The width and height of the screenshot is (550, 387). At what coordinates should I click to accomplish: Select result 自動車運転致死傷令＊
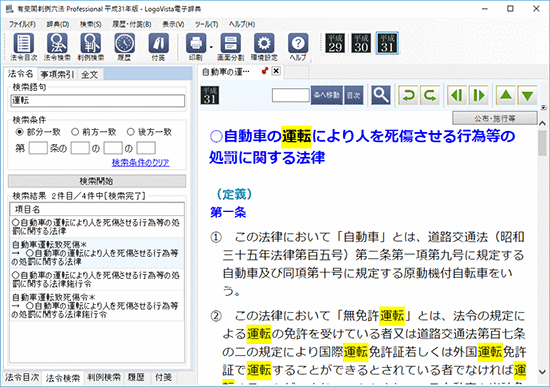(97, 306)
